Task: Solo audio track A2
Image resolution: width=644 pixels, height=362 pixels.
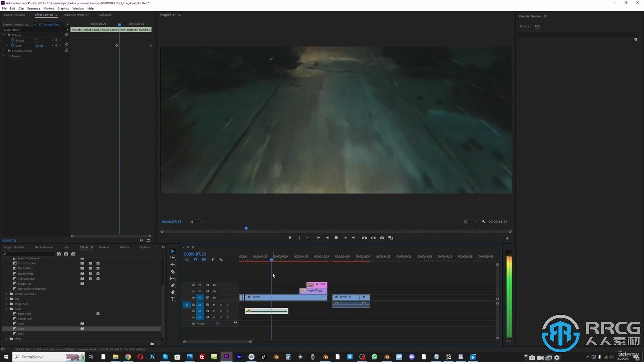Action: (x=220, y=311)
